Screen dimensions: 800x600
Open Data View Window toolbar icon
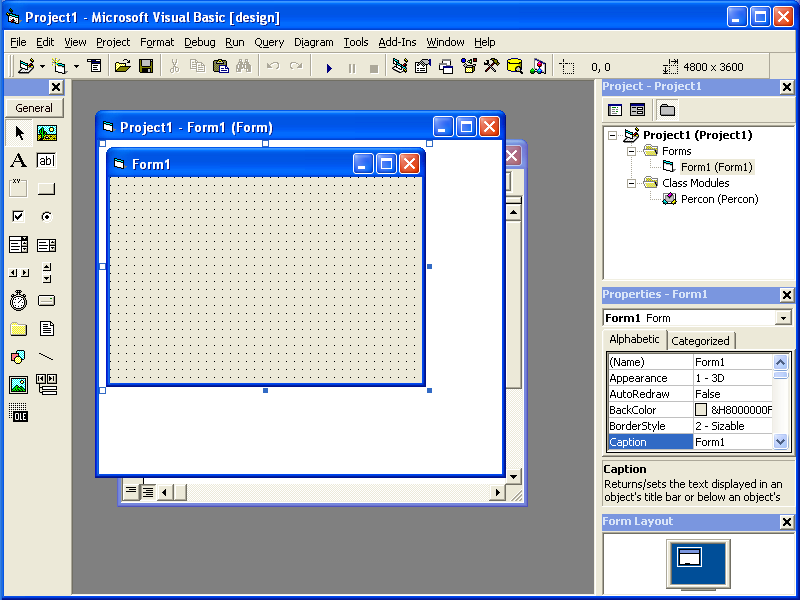pos(515,66)
